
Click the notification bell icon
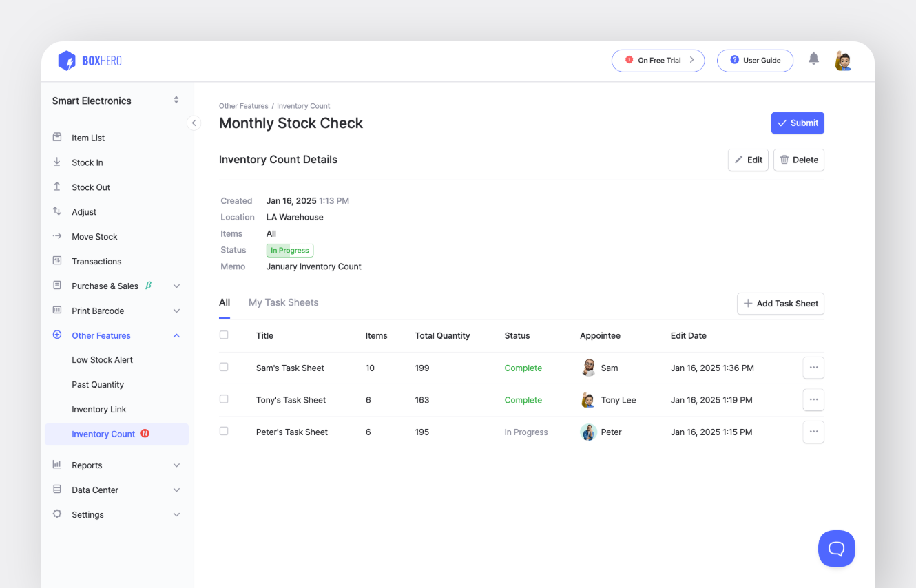coord(813,59)
